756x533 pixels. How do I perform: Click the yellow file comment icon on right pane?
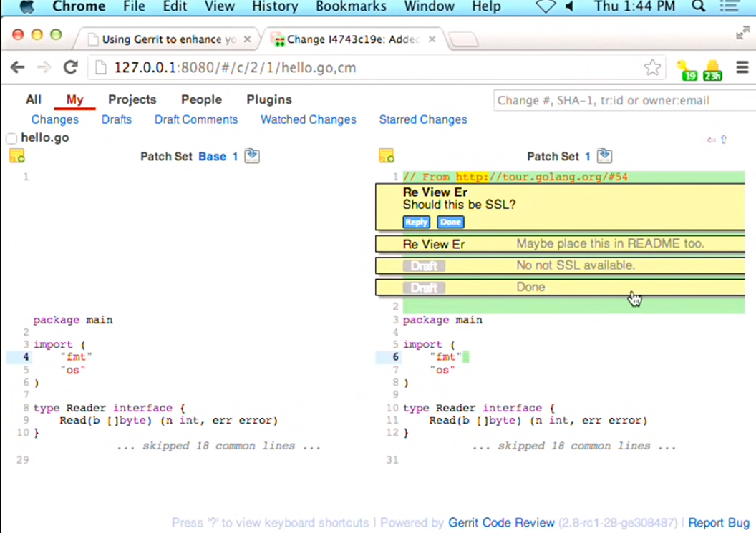point(387,156)
